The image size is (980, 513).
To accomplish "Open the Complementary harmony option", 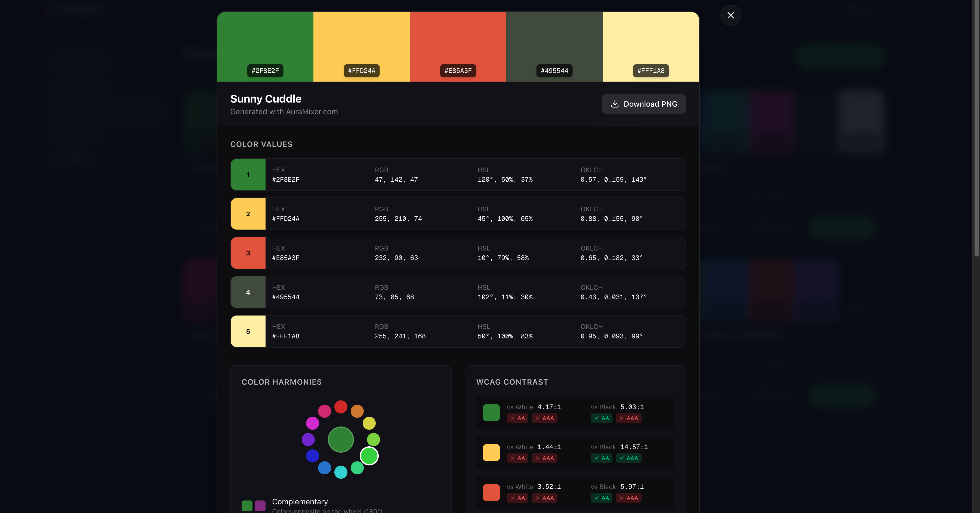I will pyautogui.click(x=300, y=502).
